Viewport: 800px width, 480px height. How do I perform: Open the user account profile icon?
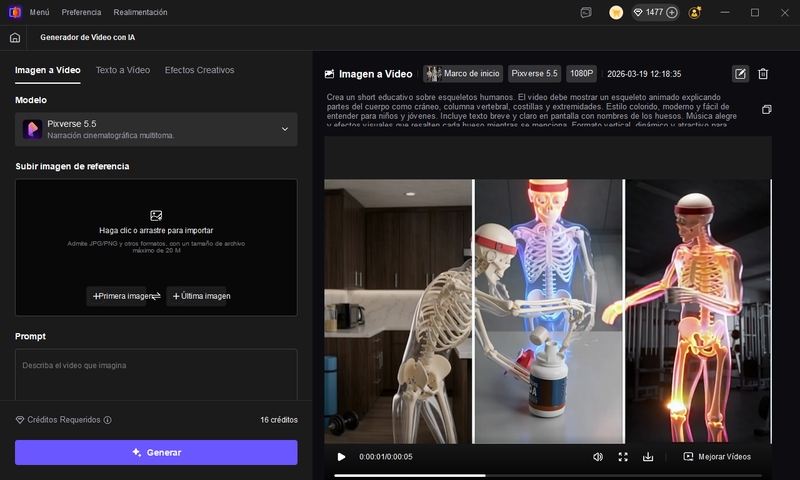pyautogui.click(x=695, y=12)
